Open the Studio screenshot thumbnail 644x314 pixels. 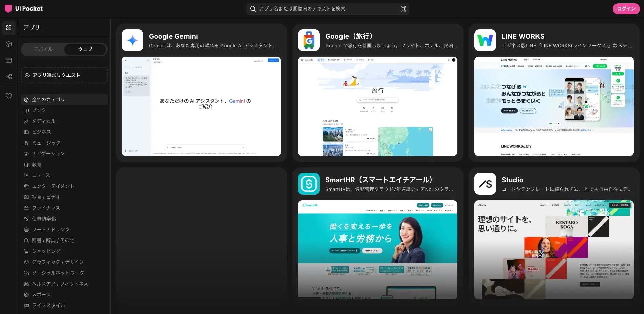[x=554, y=250]
